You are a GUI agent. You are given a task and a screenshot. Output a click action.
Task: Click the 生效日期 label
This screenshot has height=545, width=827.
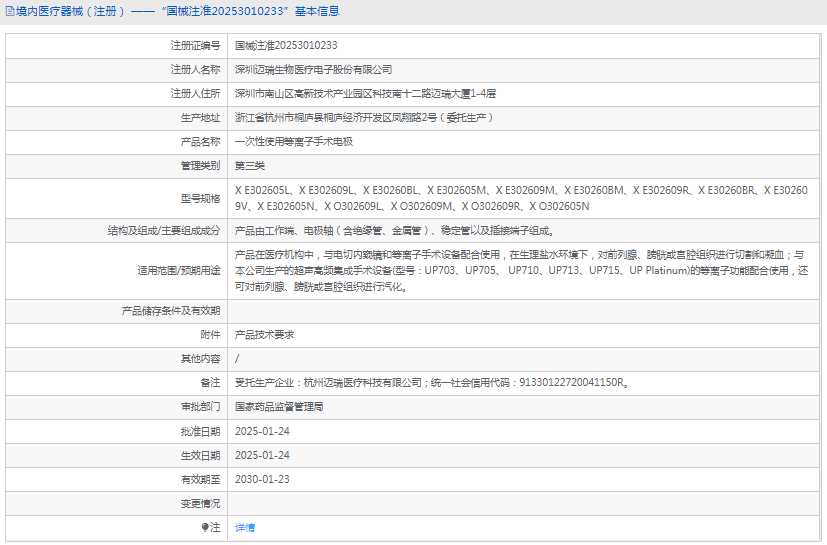pyautogui.click(x=200, y=455)
